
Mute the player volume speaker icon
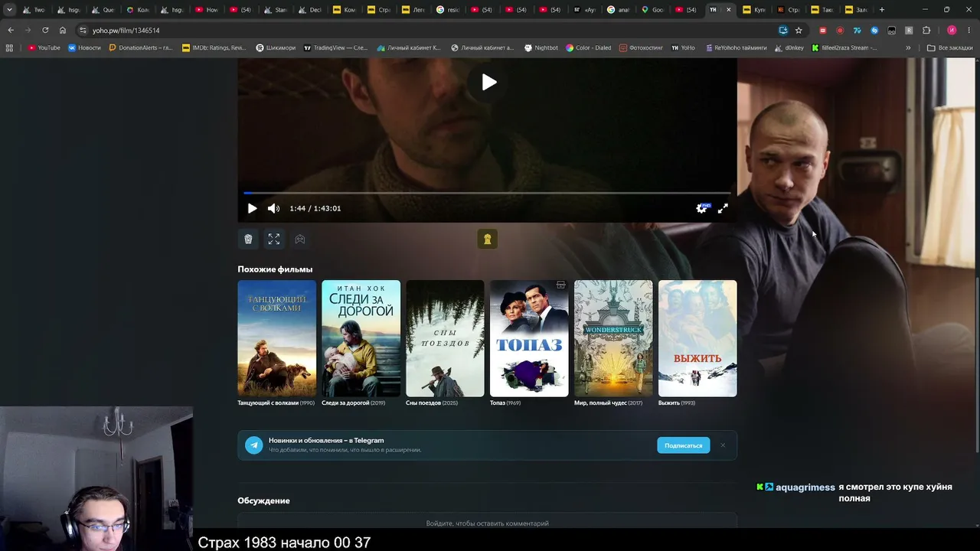click(x=273, y=208)
